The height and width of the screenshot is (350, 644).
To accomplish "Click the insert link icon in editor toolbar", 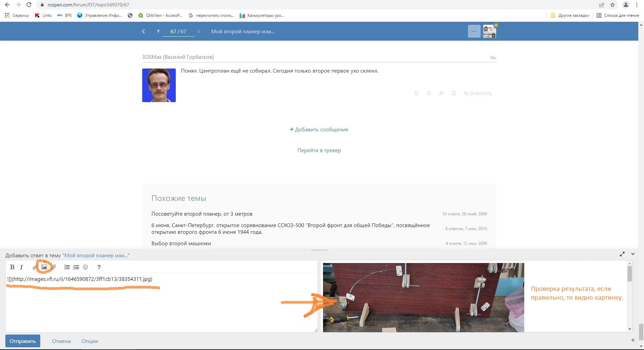I will click(x=35, y=267).
